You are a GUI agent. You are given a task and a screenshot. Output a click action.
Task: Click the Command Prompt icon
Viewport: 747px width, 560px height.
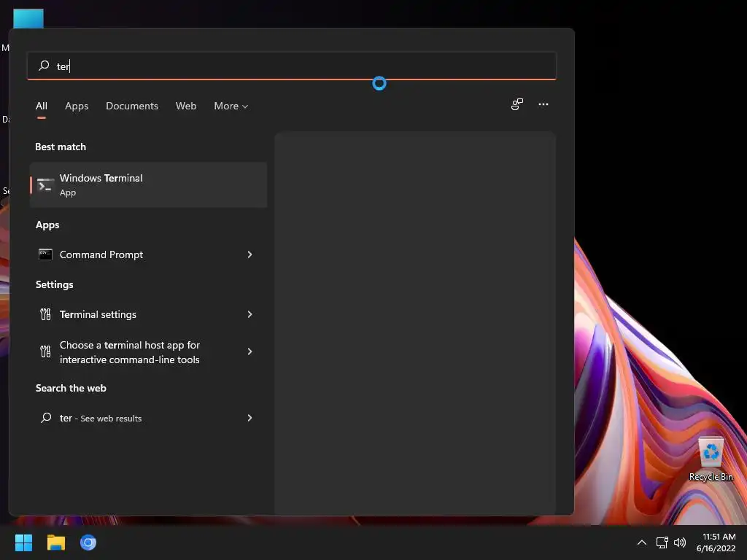pos(45,254)
